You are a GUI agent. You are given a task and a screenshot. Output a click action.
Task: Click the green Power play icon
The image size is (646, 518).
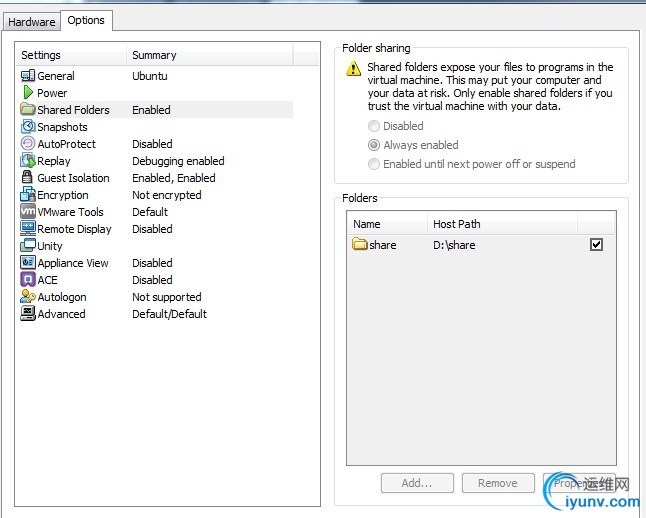(x=28, y=93)
